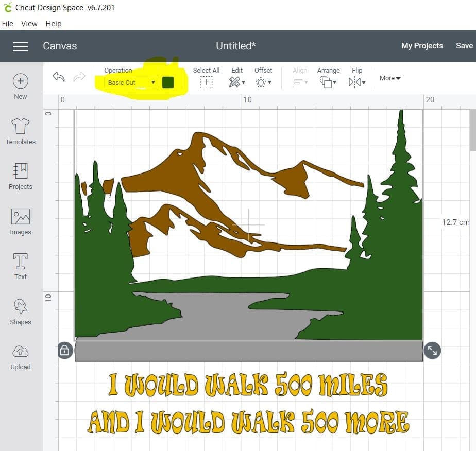This screenshot has height=451, width=476.
Task: Expand the Arrange dropdown arrow
Action: click(x=334, y=82)
